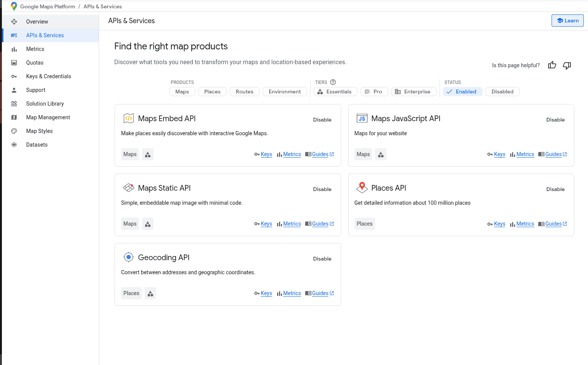Select the Essentials tier filter
The height and width of the screenshot is (365, 588).
click(335, 92)
